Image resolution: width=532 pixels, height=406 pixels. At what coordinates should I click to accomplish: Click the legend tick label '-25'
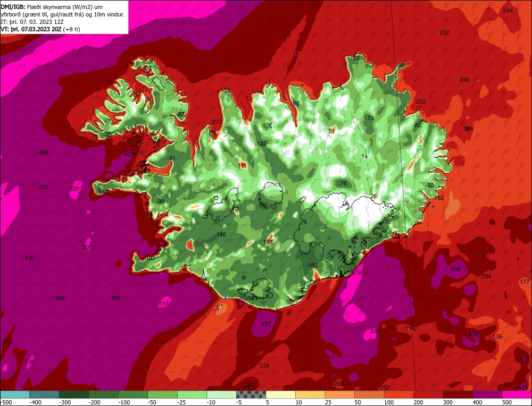pyautogui.click(x=182, y=402)
